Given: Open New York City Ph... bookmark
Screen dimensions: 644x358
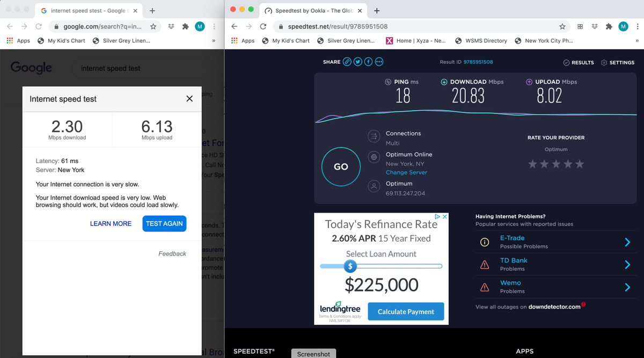Looking at the screenshot, I should tap(544, 41).
